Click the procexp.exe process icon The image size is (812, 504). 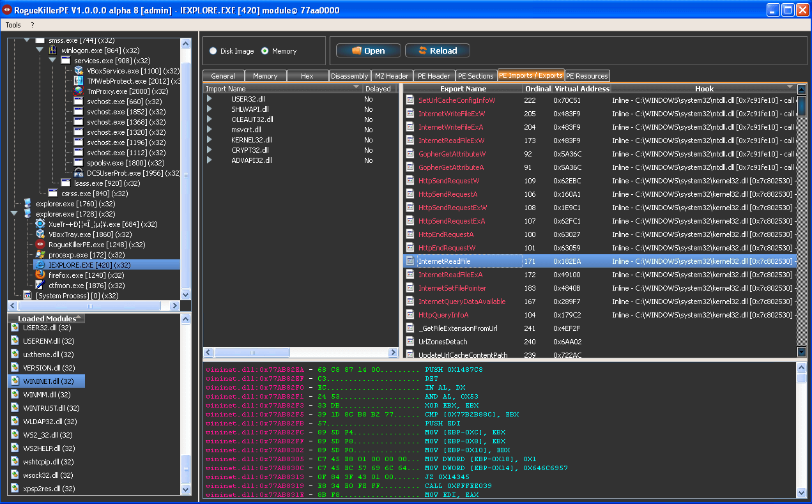click(x=40, y=255)
